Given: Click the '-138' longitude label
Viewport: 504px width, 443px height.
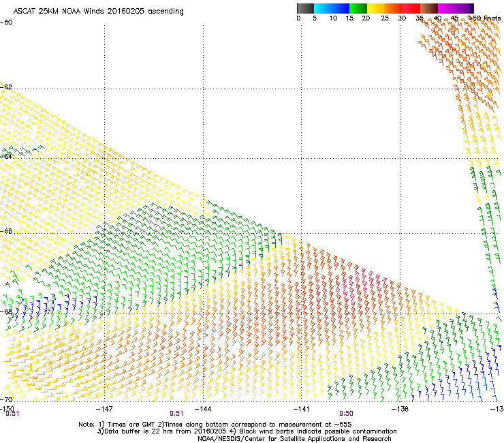Looking at the screenshot, I should point(400,409).
